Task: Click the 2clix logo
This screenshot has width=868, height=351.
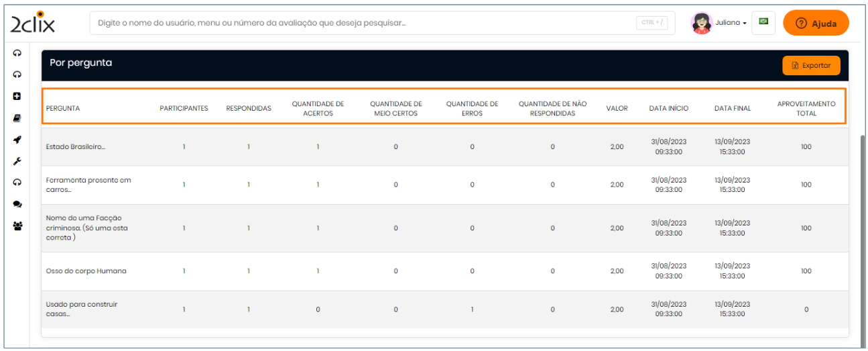Action: pos(33,23)
